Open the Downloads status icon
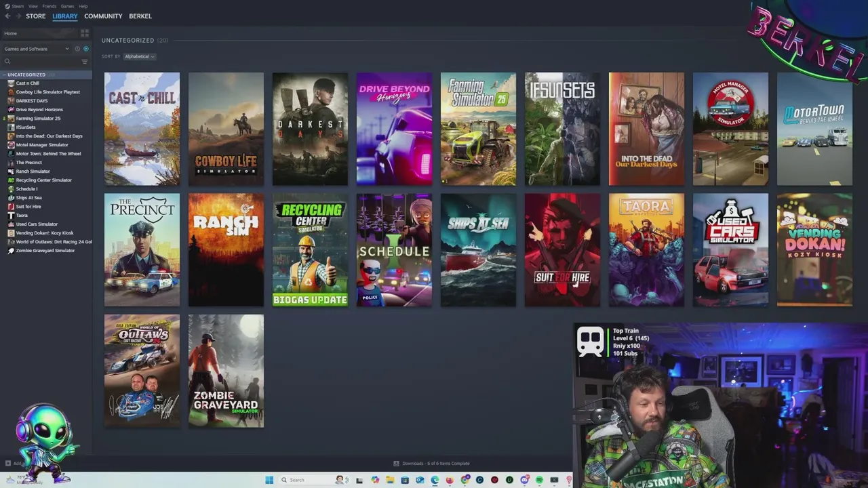Image resolution: width=868 pixels, height=488 pixels. (x=396, y=464)
